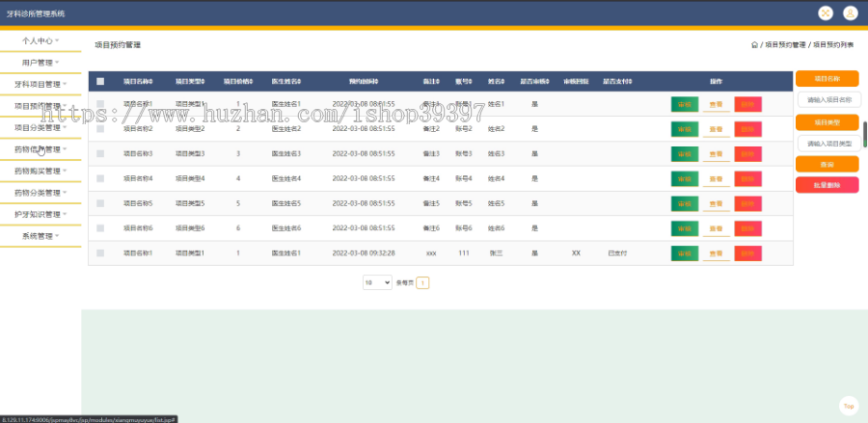The width and height of the screenshot is (868, 423).
Task: Sort table by 医生姓名 column header
Action: (x=286, y=81)
